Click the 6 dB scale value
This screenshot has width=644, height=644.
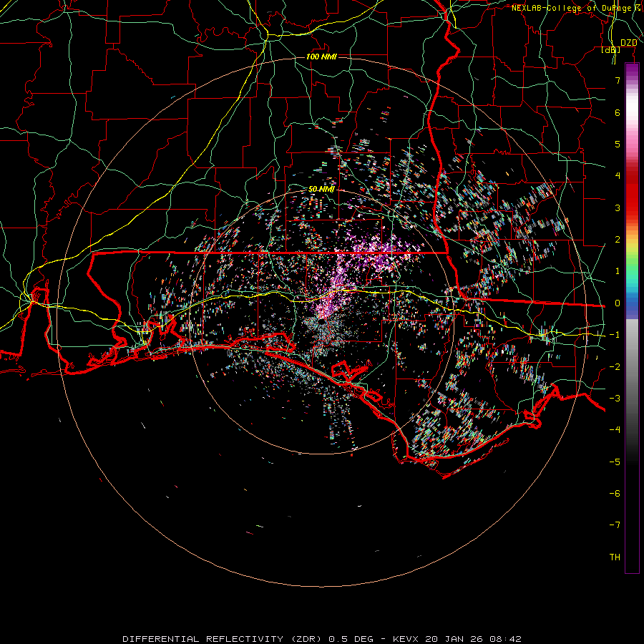click(618, 112)
